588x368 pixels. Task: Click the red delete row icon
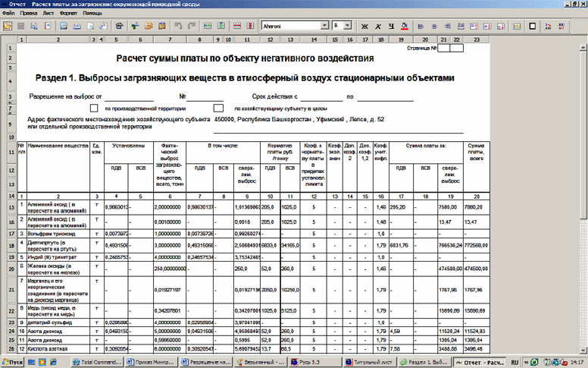[237, 26]
